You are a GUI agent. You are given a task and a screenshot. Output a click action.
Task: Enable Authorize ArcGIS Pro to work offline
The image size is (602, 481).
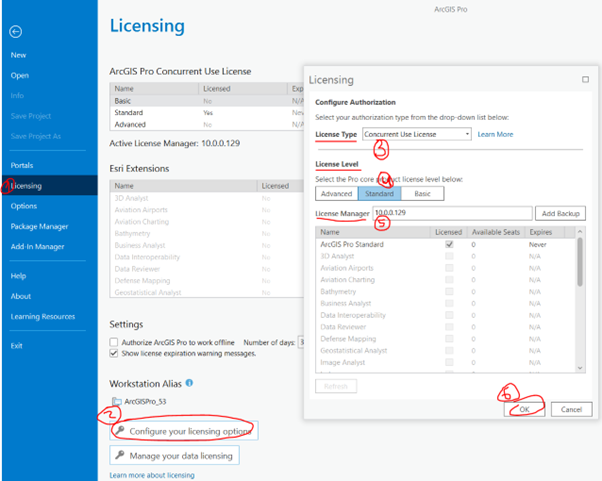coord(114,342)
